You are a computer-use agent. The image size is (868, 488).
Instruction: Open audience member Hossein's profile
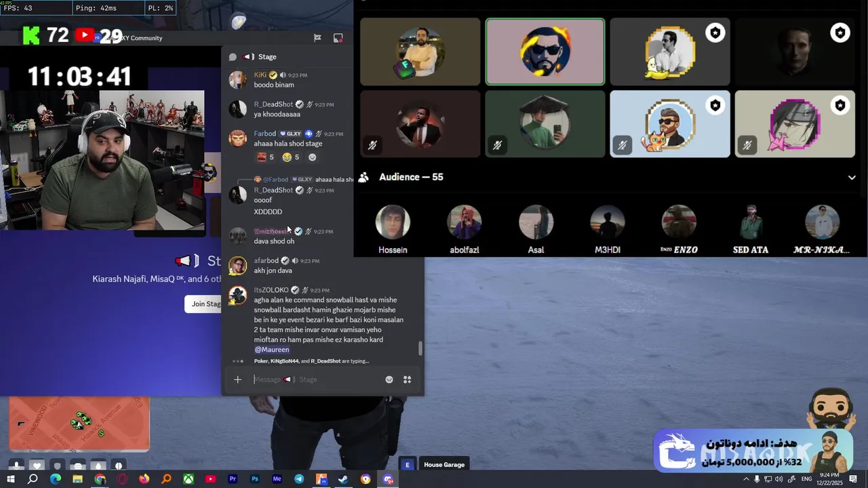[393, 222]
